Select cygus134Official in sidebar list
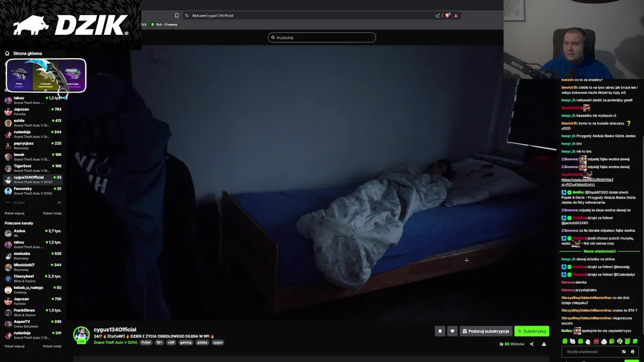The image size is (644, 362). (33, 179)
